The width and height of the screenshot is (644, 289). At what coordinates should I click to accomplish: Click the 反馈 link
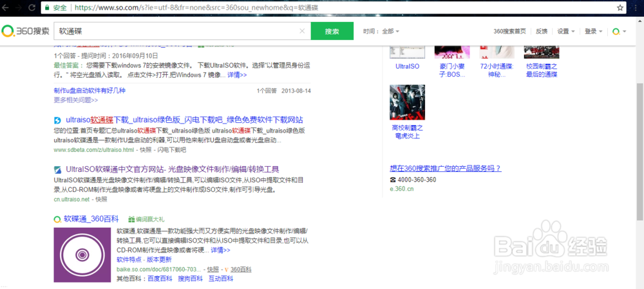[x=542, y=31]
